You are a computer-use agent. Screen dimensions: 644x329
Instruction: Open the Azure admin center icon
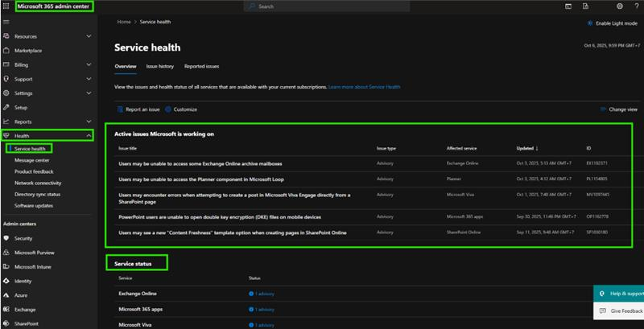click(6, 295)
